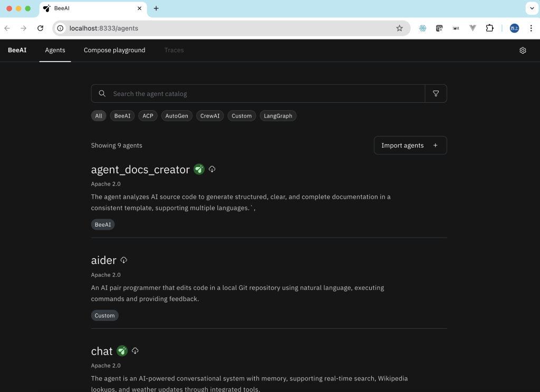Click the cloud download icon next to aider

[124, 260]
